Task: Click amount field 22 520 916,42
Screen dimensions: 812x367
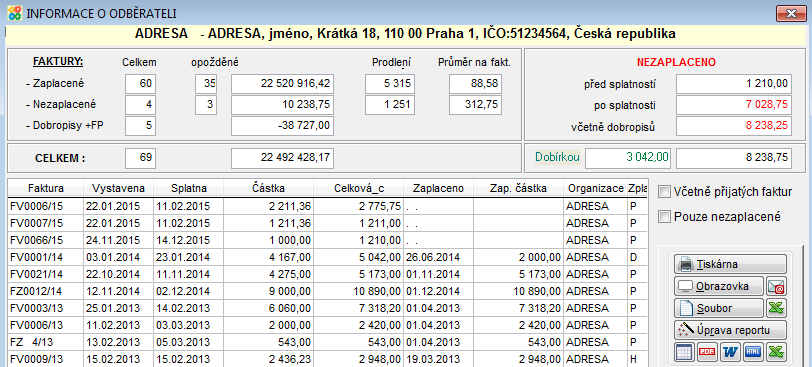Action: [x=282, y=84]
